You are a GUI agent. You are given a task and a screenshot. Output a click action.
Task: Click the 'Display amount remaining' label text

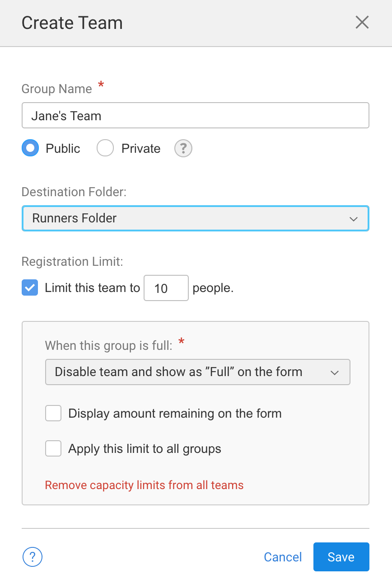click(175, 413)
